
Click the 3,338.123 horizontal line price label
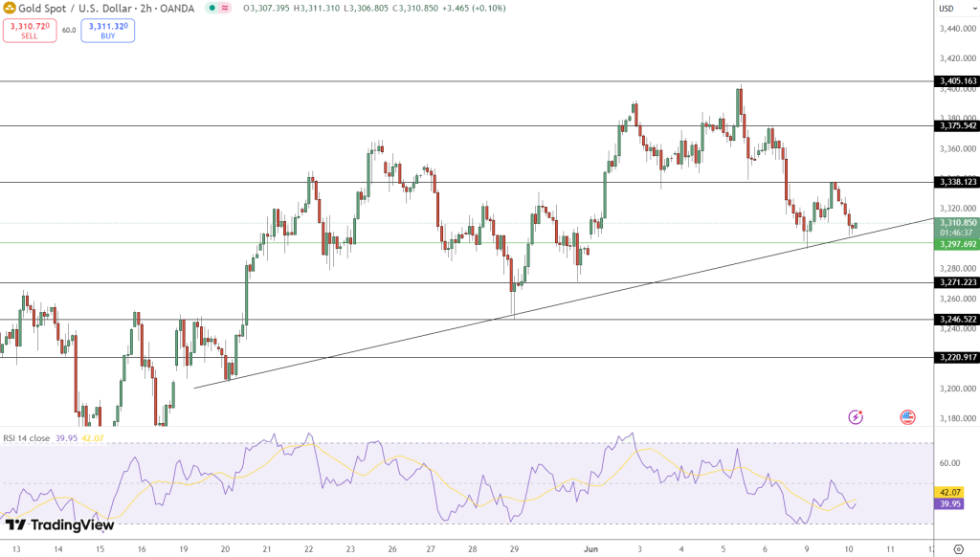pos(957,182)
